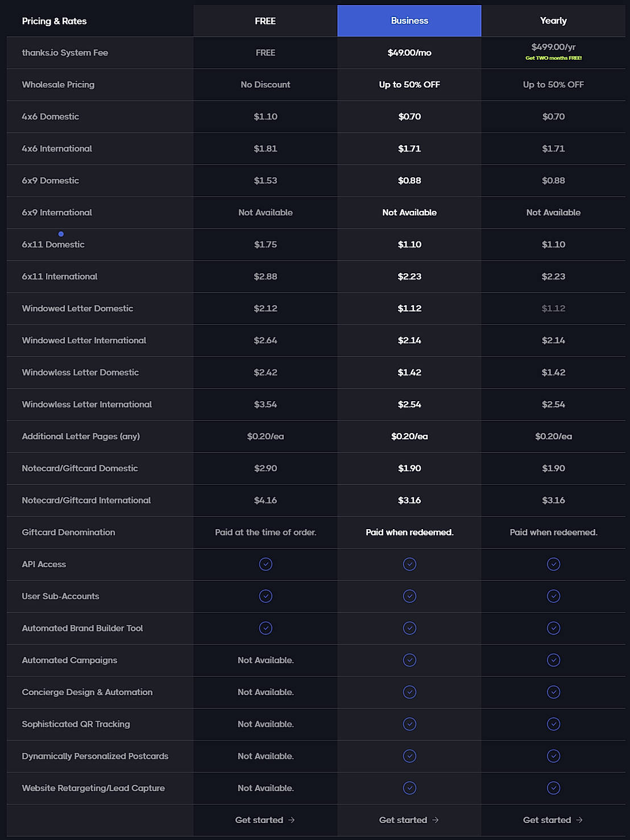This screenshot has height=840, width=630.
Task: Click the 4x6 International row label
Action: (x=57, y=148)
